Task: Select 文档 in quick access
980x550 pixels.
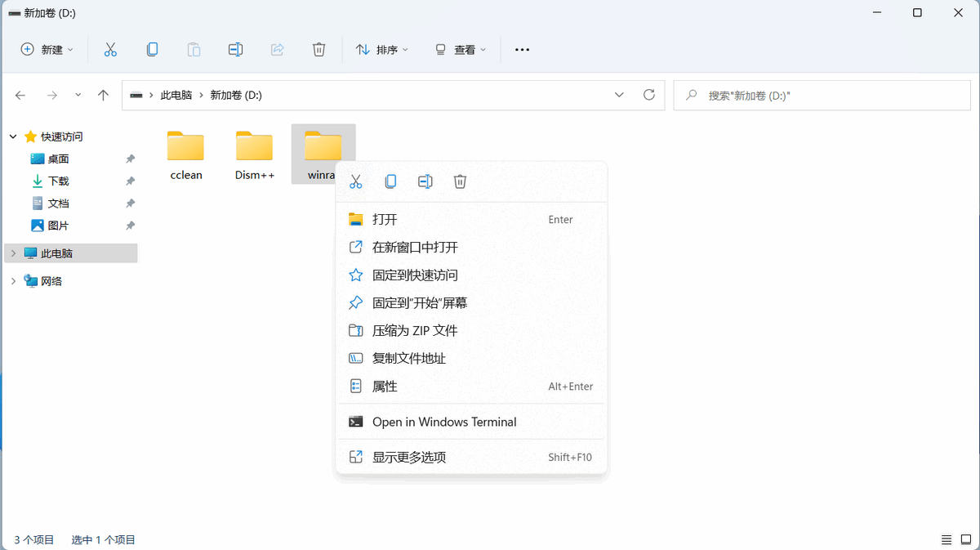Action: coord(58,203)
